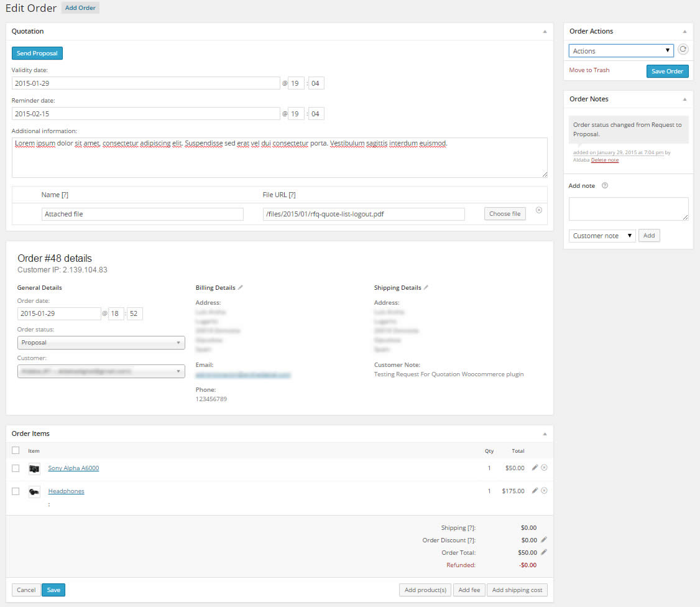
Task: Open the Customer note type dropdown
Action: (x=601, y=236)
